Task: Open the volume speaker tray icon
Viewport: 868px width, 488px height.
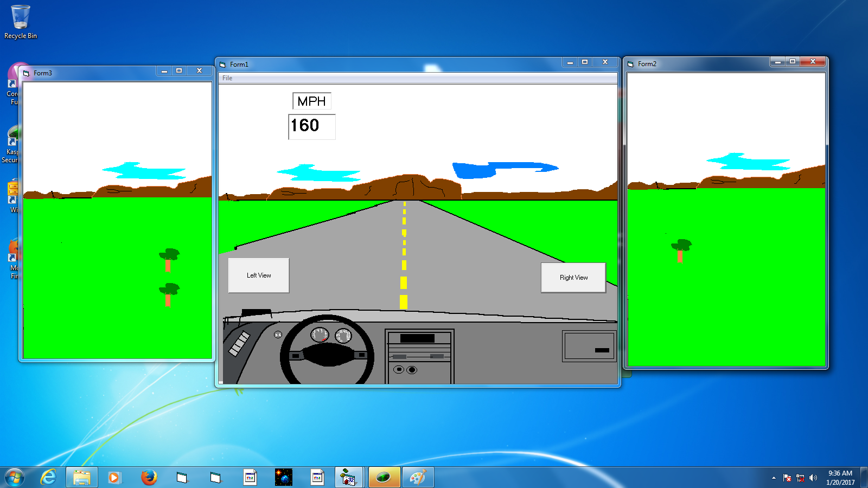Action: click(x=813, y=478)
